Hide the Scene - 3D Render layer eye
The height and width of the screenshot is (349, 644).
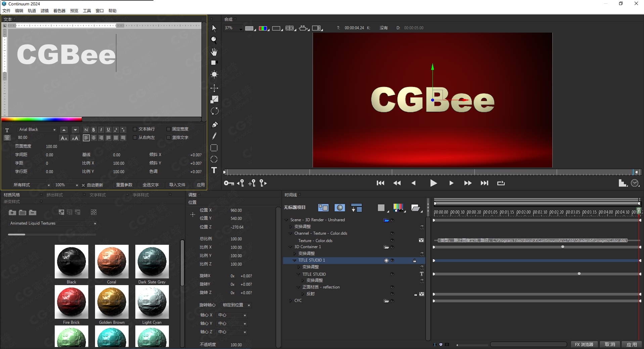(392, 220)
